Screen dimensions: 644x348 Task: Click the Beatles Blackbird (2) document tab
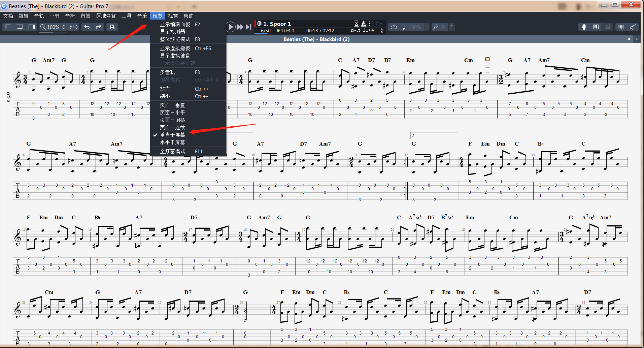pyautogui.click(x=316, y=39)
